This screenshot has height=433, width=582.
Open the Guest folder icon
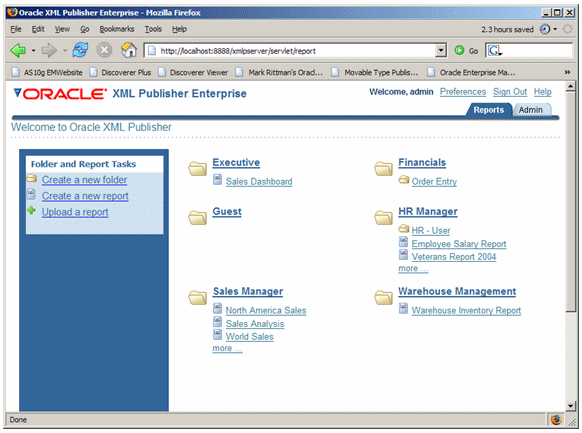[x=197, y=218]
